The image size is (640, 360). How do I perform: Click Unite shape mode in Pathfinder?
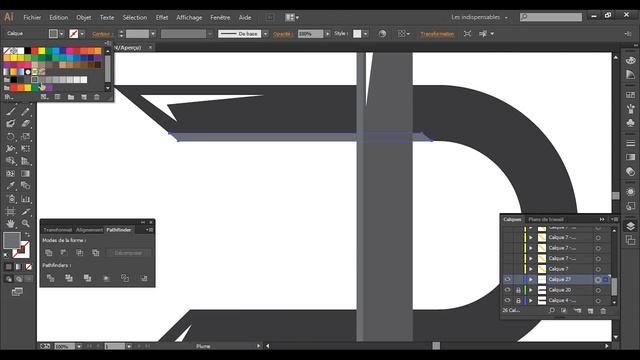tap(49, 253)
